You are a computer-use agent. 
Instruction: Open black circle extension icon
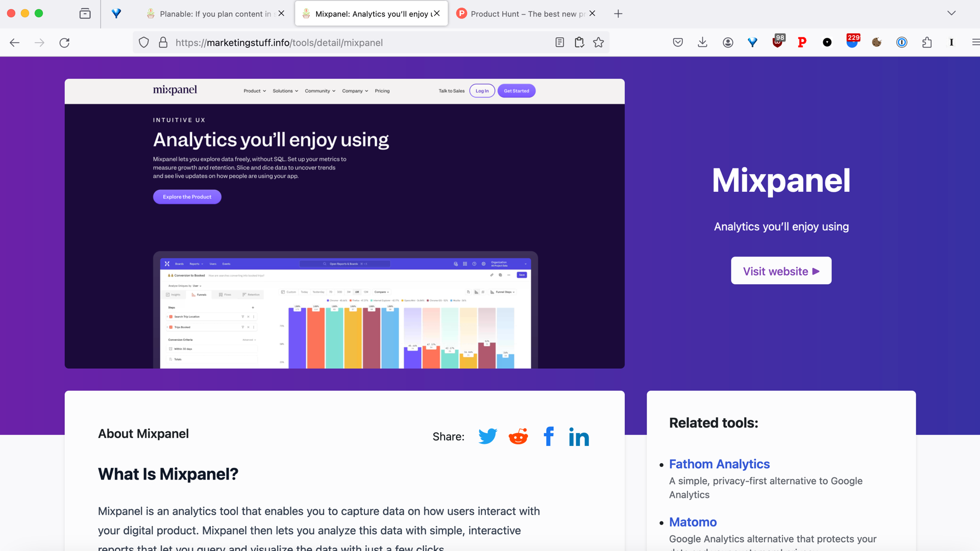click(827, 42)
